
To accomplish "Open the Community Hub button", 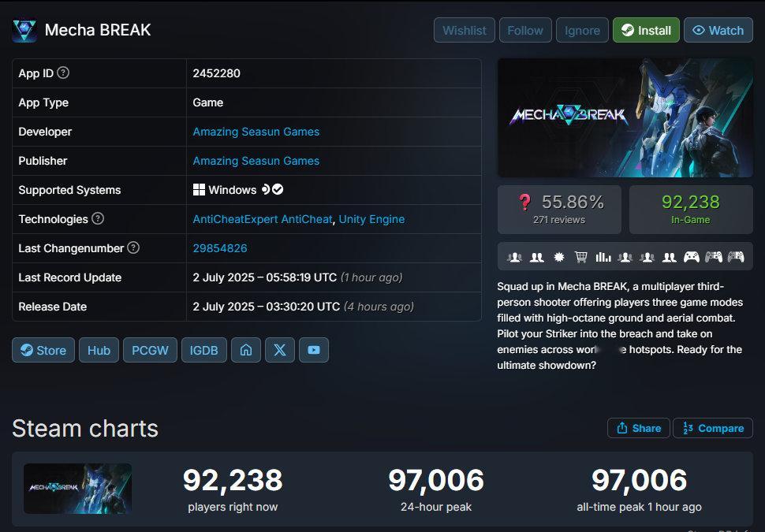I will 99,350.
